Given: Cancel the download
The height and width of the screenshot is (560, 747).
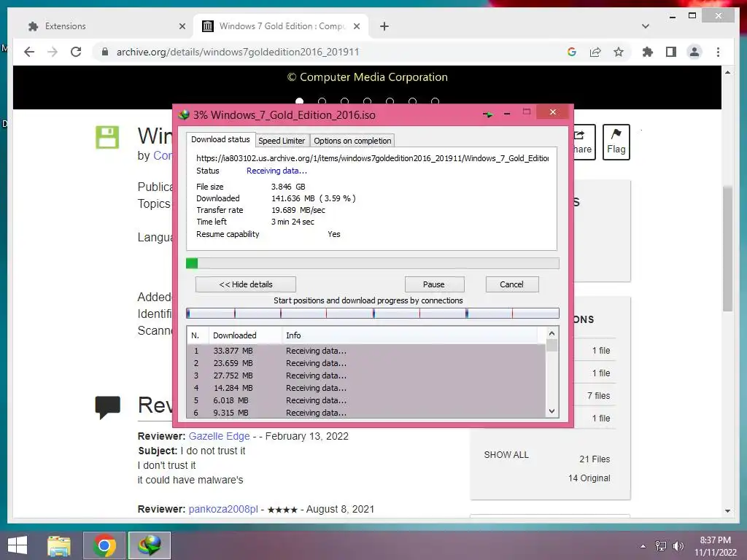Looking at the screenshot, I should (x=511, y=284).
